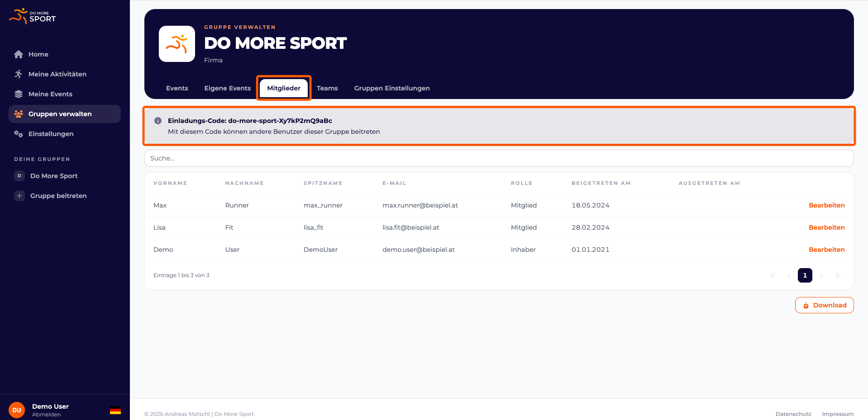Sort by the Rolle column header
868x420 pixels.
click(521, 183)
